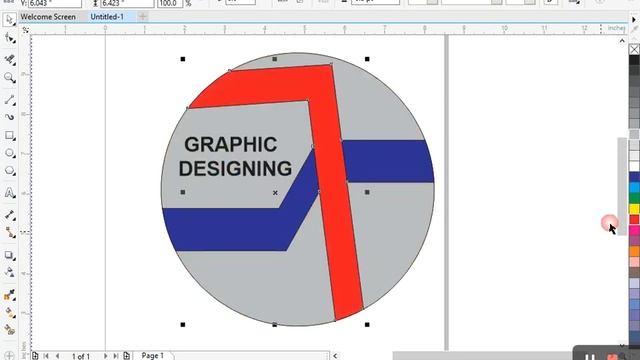
Task: Select the Pick tool arrow
Action: tap(9, 19)
